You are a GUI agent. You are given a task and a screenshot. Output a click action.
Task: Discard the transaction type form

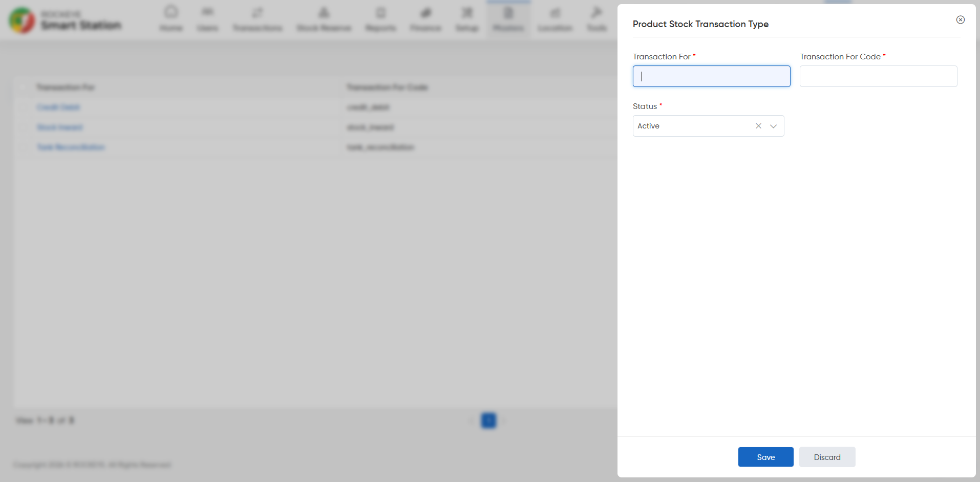(827, 457)
